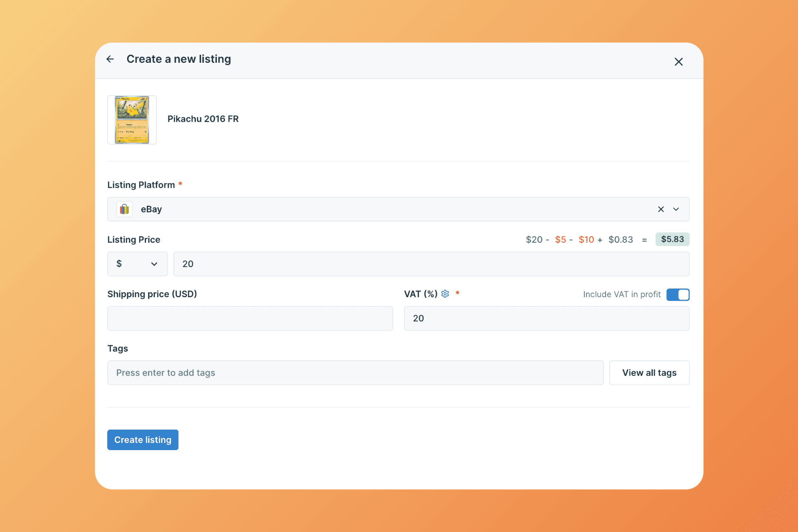Open the currency selector dropdown
The width and height of the screenshot is (798, 532).
(x=137, y=264)
